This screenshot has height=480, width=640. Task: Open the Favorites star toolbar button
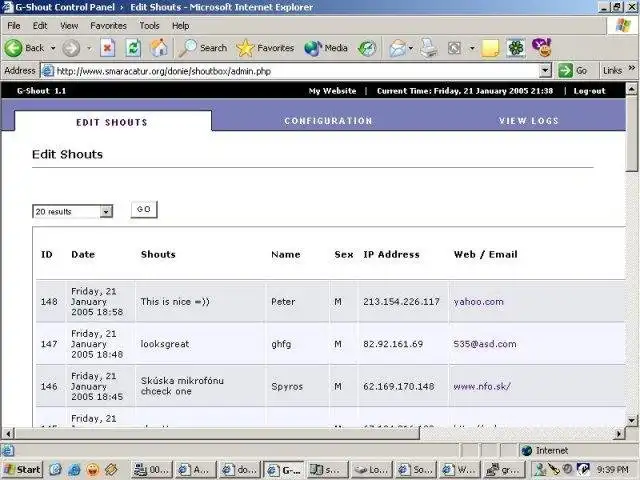[x=265, y=48]
